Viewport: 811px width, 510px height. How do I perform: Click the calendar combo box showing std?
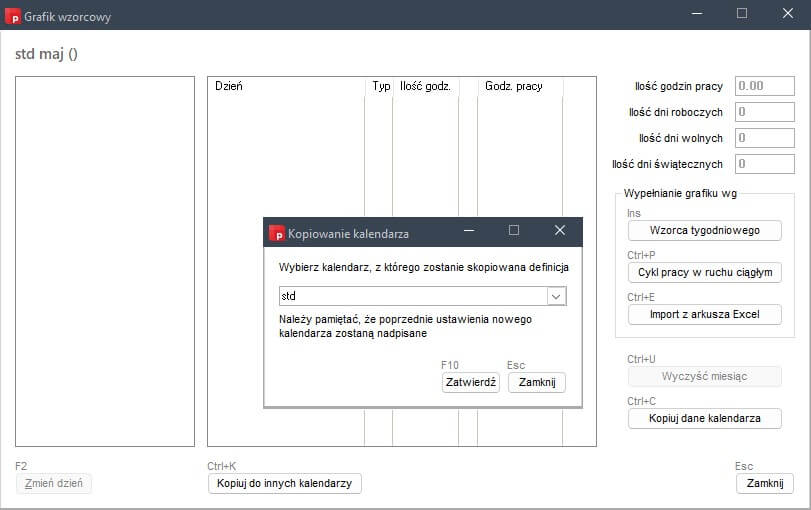pyautogui.click(x=412, y=296)
